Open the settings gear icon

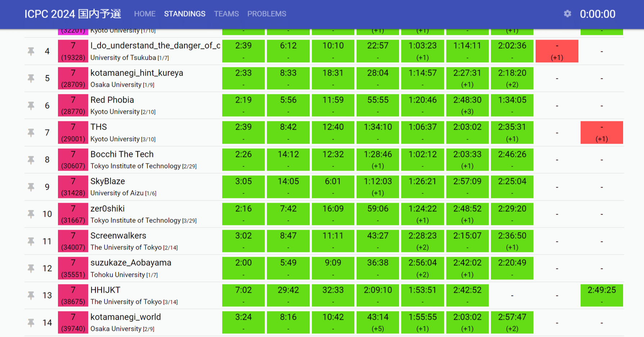click(x=567, y=14)
